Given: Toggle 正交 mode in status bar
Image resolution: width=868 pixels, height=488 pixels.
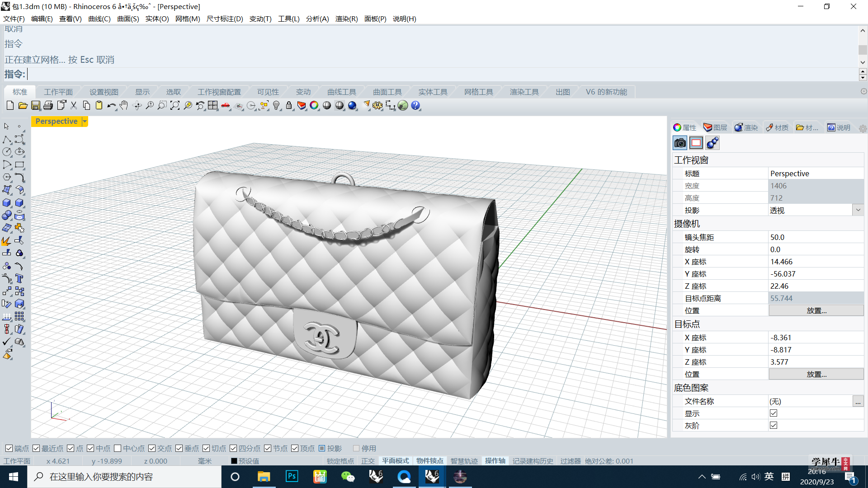Looking at the screenshot, I should click(x=368, y=461).
